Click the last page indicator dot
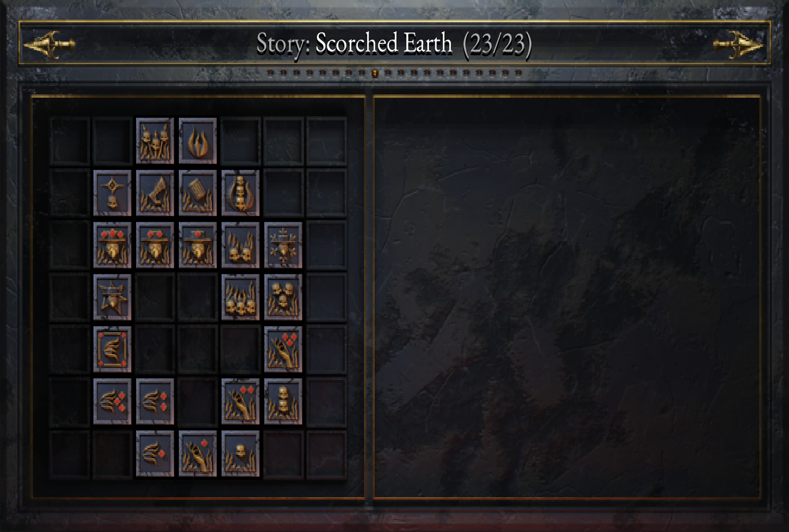789x532 pixels. (518, 73)
